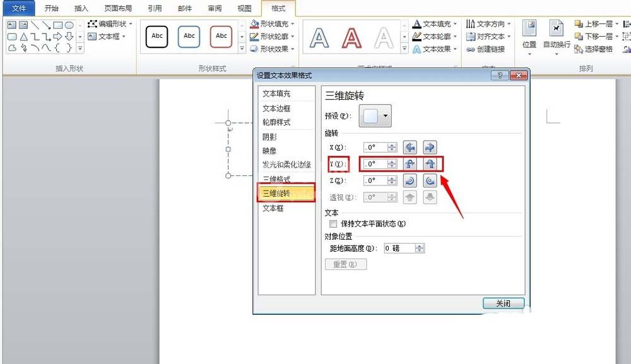Apply blue outlined A WordArt style
Viewport: 631px width, 364px height.
[319, 38]
